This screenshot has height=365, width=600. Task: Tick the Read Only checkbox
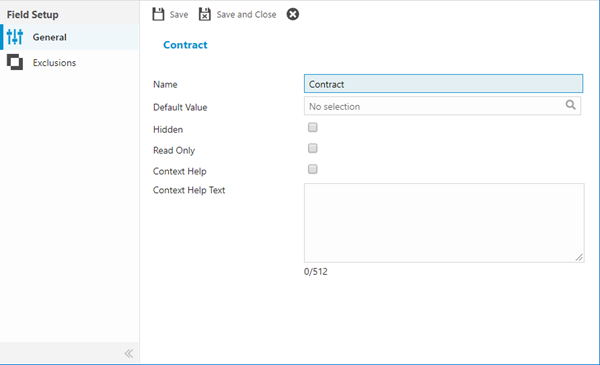[313, 148]
